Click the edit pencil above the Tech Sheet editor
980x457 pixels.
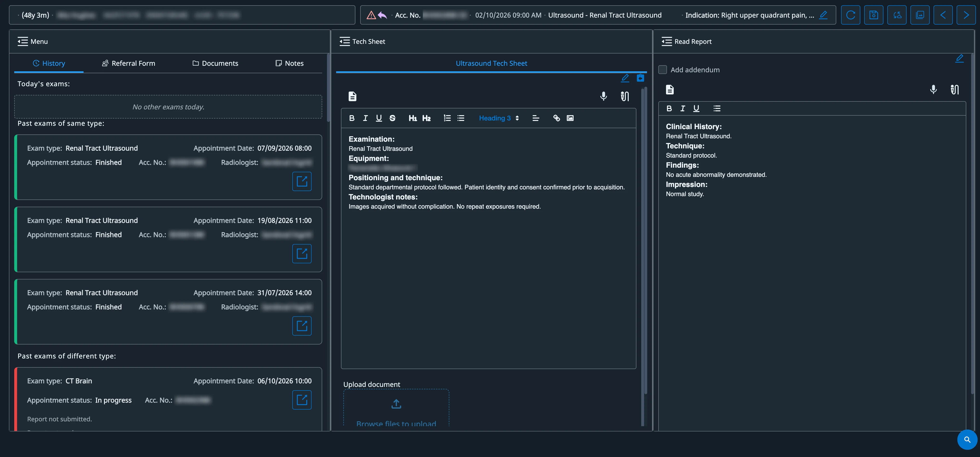click(x=625, y=78)
